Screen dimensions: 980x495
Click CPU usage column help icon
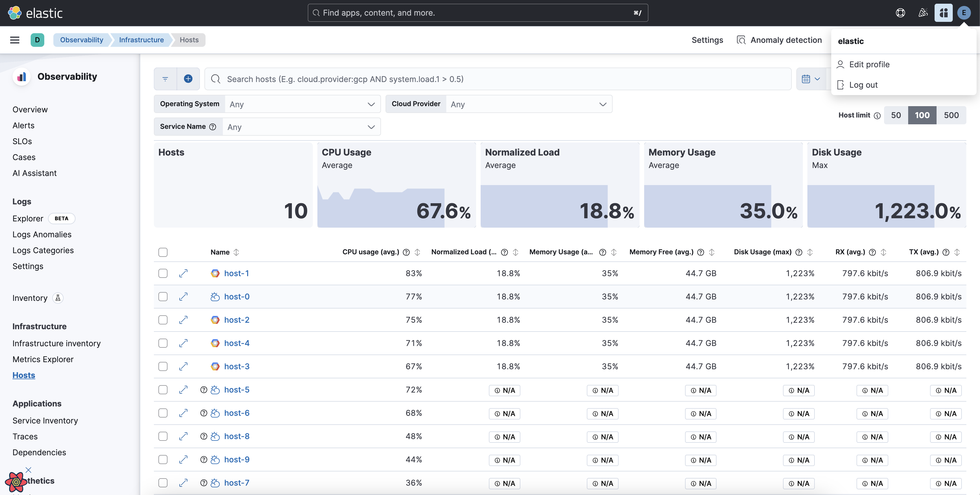pos(406,252)
